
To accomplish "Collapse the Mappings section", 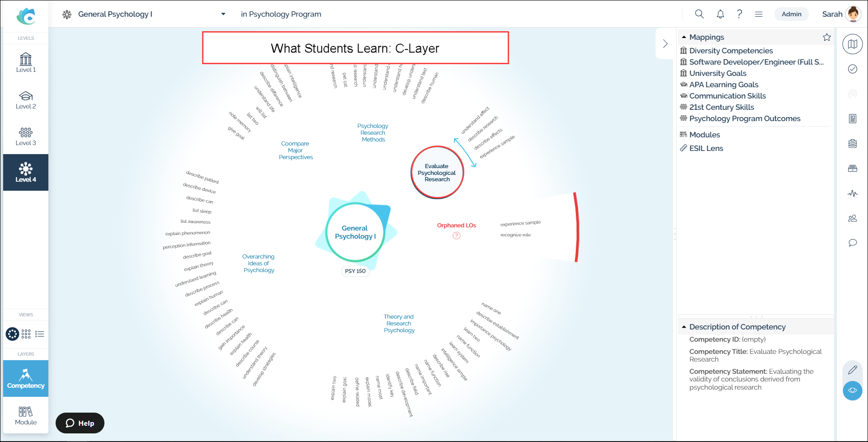I will click(x=684, y=37).
